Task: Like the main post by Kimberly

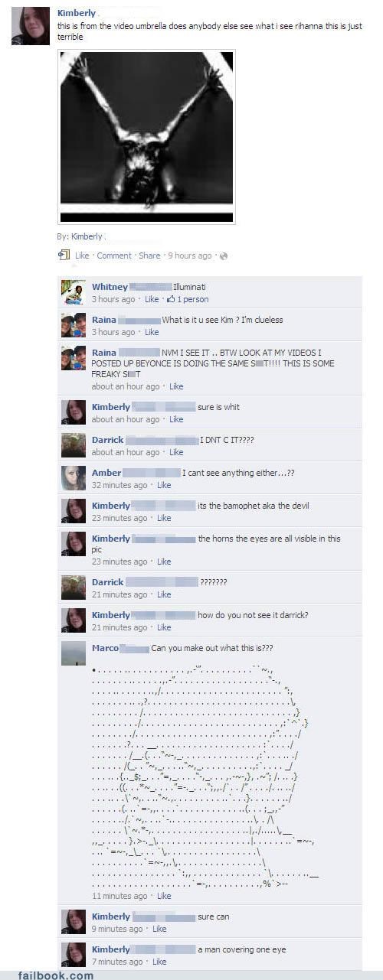Action: pos(82,256)
